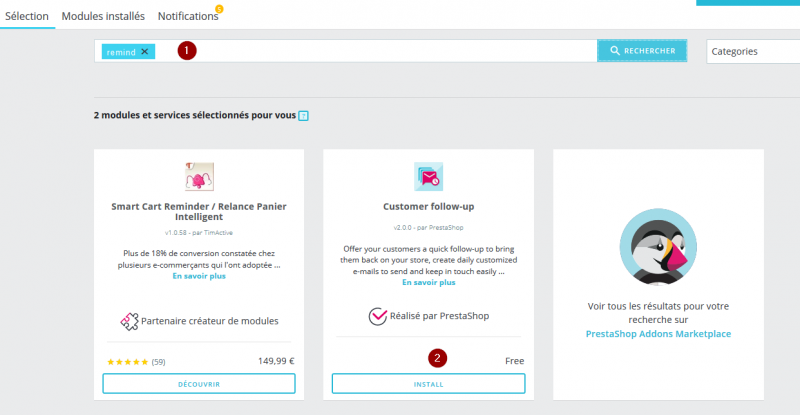The width and height of the screenshot is (800, 415).
Task: Open the Categories dropdown
Action: 753,52
